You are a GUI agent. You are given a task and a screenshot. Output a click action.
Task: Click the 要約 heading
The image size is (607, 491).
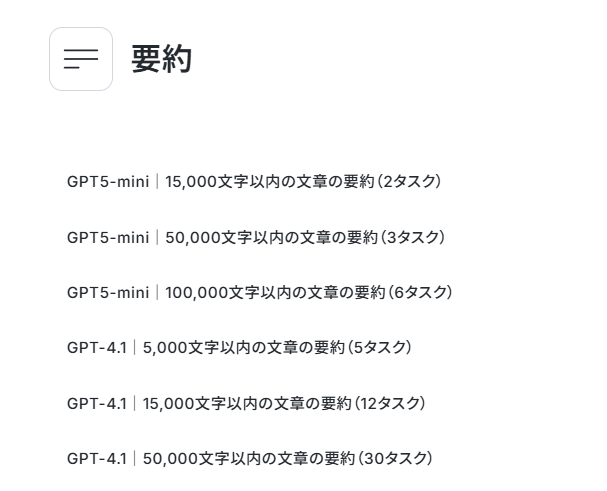point(161,59)
